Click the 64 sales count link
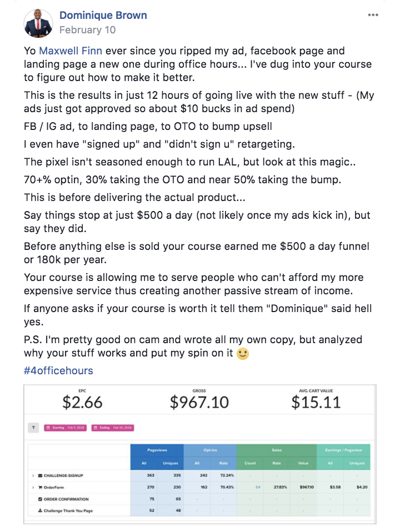Viewport: 400px width, 532px height. [258, 487]
